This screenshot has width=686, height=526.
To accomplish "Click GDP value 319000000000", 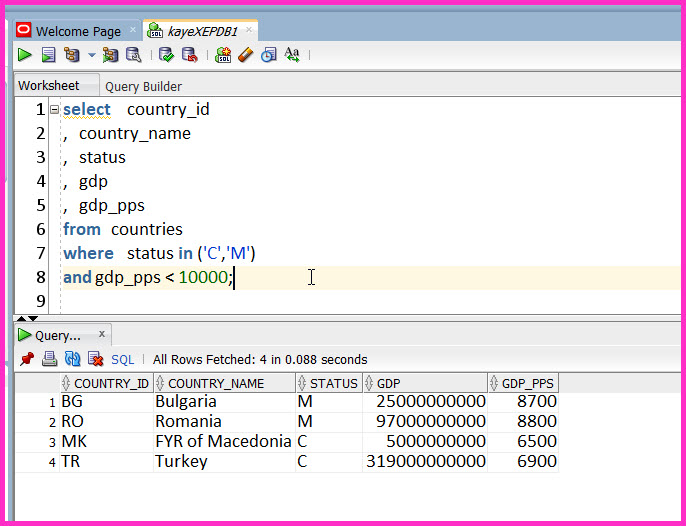I will [x=426, y=461].
